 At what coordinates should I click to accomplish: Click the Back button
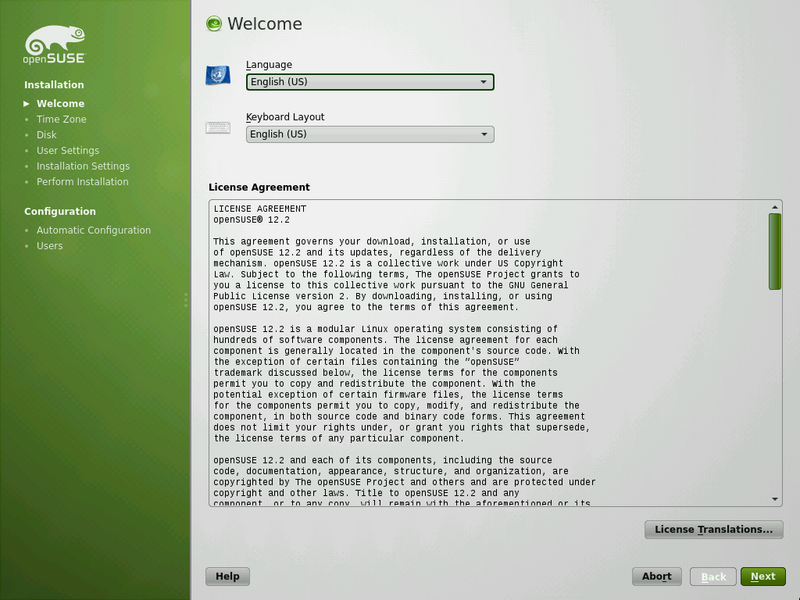(x=713, y=577)
